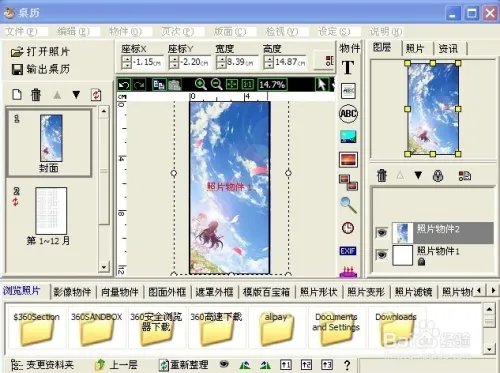Switch to the Info tab 资讯
Screen dimensions: 500x373
tap(448, 49)
